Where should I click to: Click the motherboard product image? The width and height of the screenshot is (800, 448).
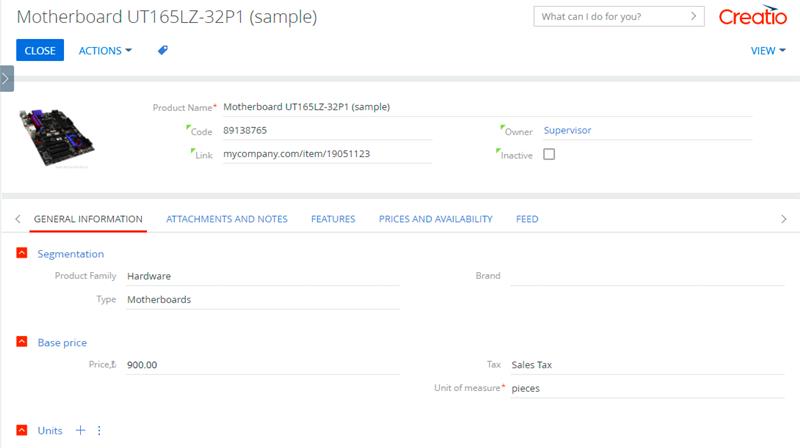56,138
